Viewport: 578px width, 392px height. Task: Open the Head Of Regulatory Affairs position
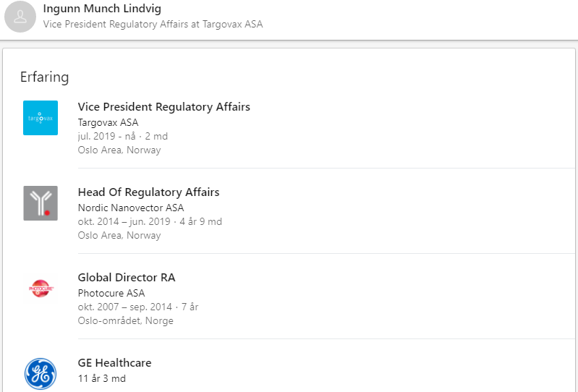[x=148, y=192]
